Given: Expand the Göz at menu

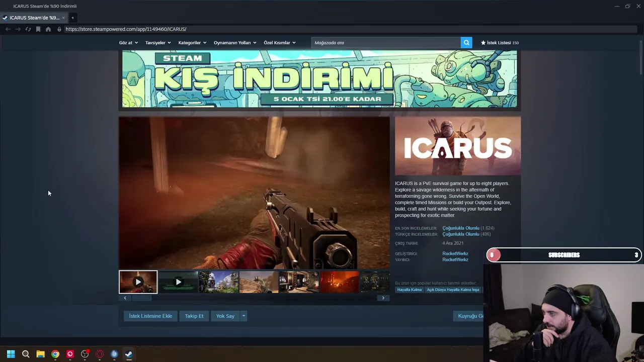Looking at the screenshot, I should [128, 43].
